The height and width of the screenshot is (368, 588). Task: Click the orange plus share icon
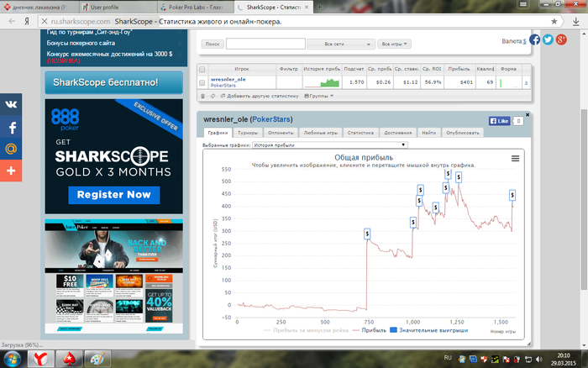pyautogui.click(x=11, y=171)
